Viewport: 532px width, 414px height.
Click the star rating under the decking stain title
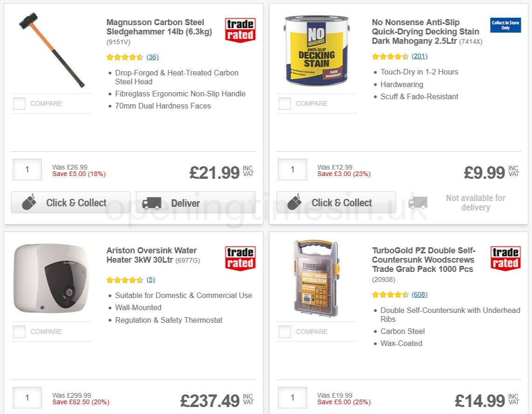click(x=390, y=56)
